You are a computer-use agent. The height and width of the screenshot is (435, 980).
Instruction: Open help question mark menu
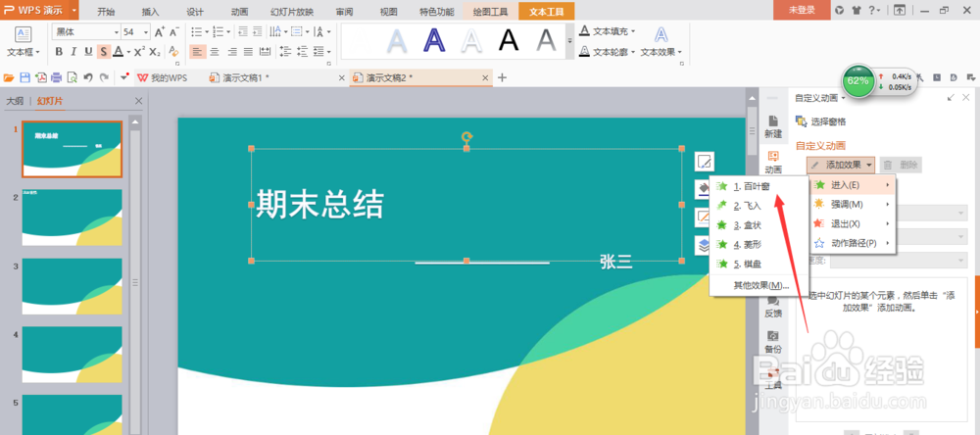874,10
